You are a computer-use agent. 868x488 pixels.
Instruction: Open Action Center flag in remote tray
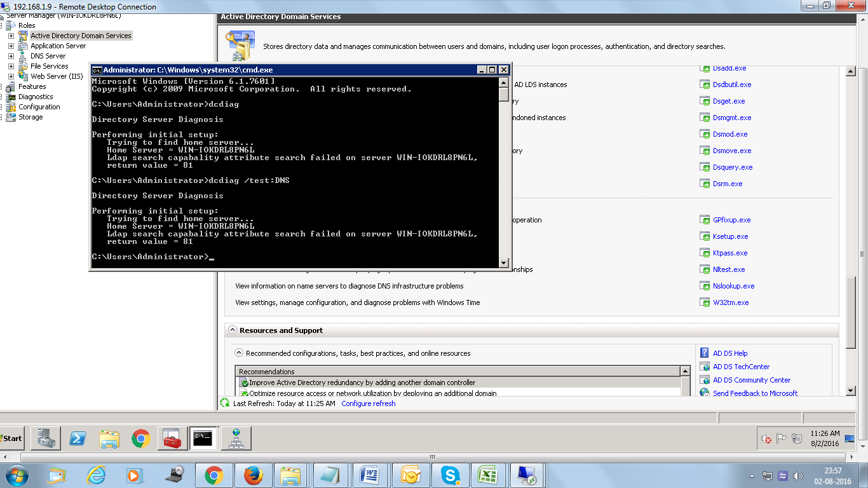point(782,438)
